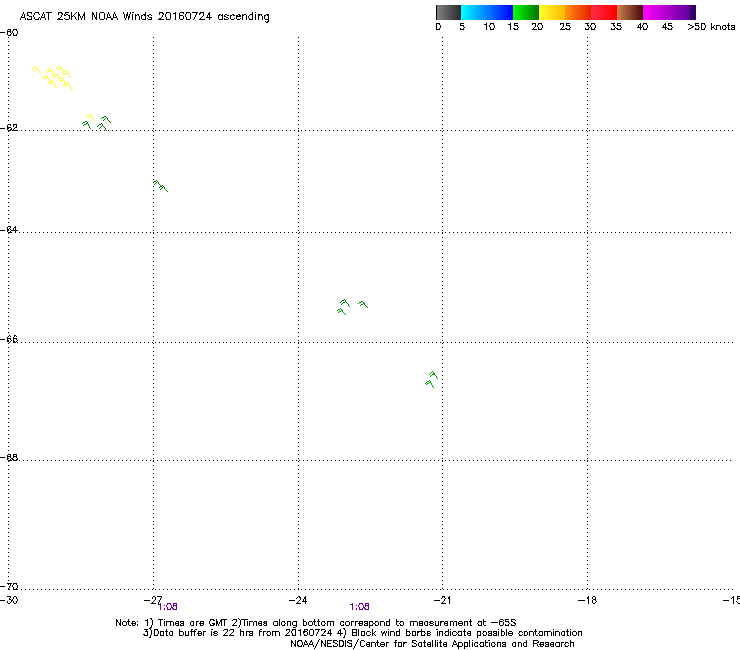
Task: Click the cyan-blue 5-15 knots color band
Action: [487, 12]
